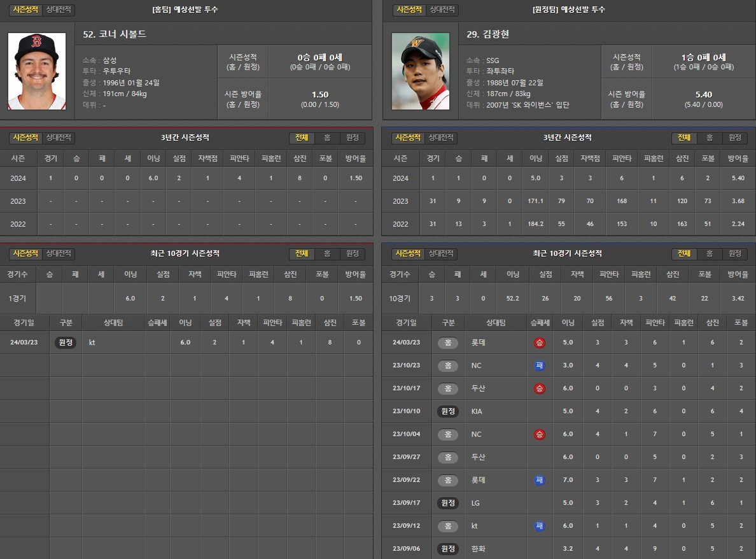Click the 홈 badge in 23/10/04 NC row
The height and width of the screenshot is (559, 756).
click(448, 434)
